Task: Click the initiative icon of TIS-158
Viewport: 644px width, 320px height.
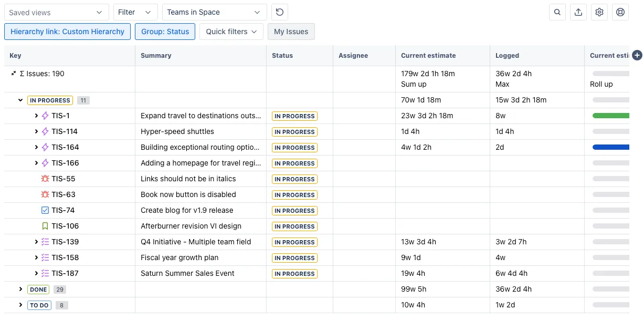Action: click(45, 257)
